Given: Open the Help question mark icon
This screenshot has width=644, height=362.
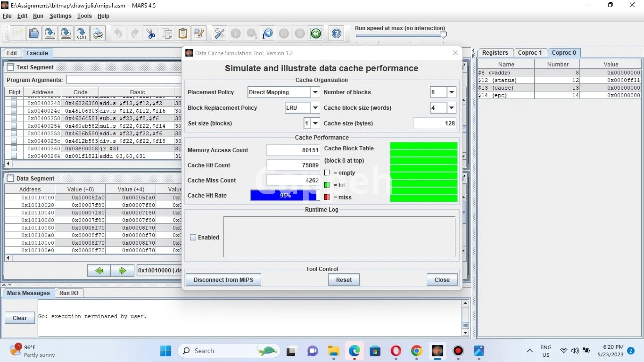Looking at the screenshot, I should [x=336, y=34].
